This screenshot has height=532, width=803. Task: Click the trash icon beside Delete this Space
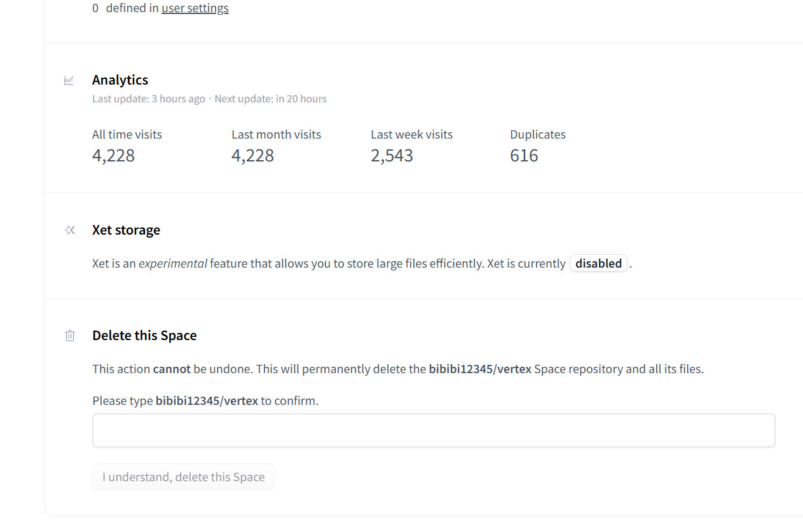click(x=70, y=336)
